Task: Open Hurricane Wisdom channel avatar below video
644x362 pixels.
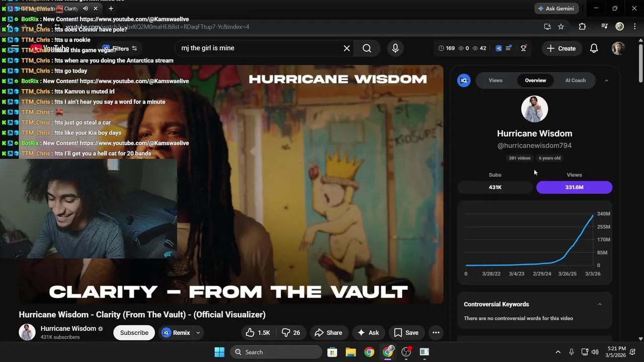Action: tap(27, 332)
